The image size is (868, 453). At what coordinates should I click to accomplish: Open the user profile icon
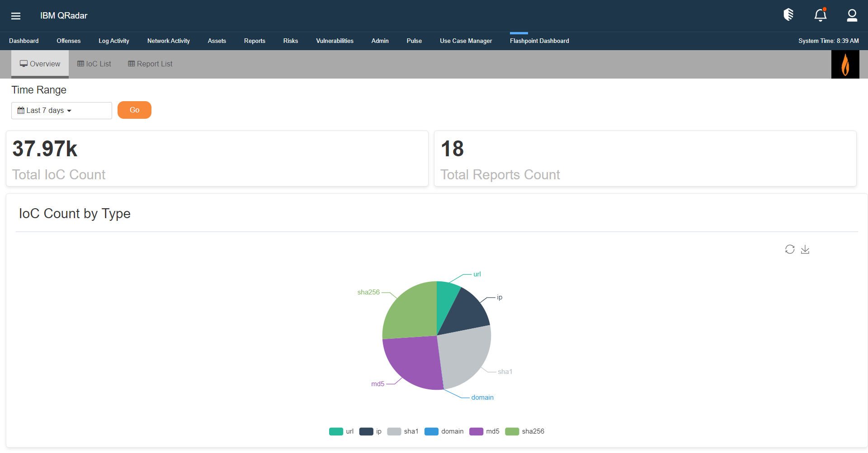(x=852, y=15)
